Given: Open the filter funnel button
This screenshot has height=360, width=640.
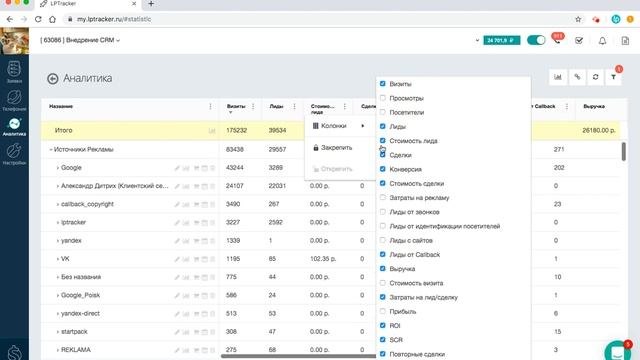Looking at the screenshot, I should coord(613,77).
